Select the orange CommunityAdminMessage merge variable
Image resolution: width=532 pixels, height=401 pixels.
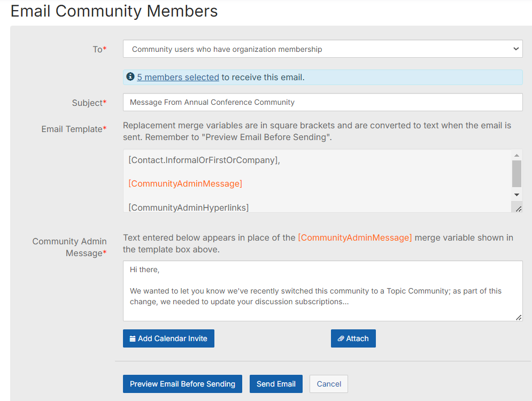(x=186, y=183)
